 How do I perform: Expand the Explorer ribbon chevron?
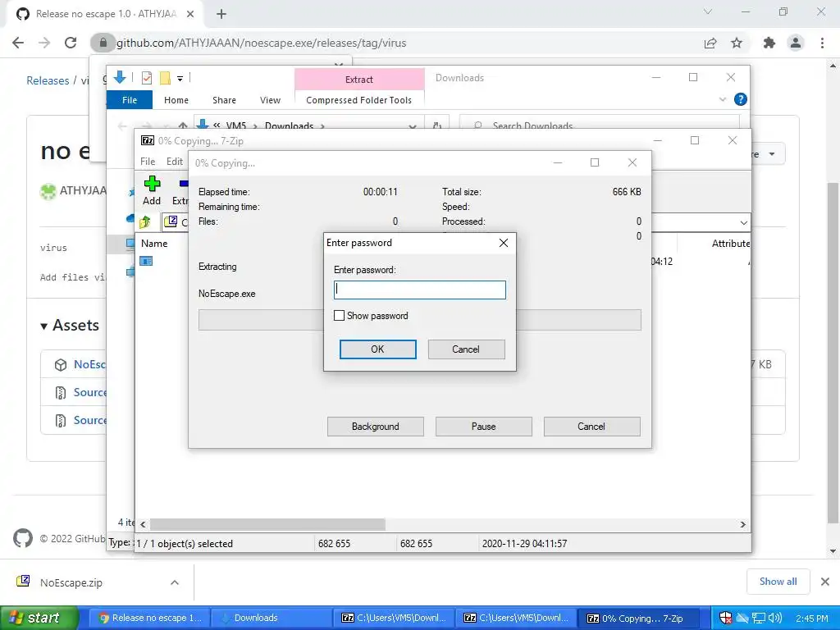[x=722, y=99]
